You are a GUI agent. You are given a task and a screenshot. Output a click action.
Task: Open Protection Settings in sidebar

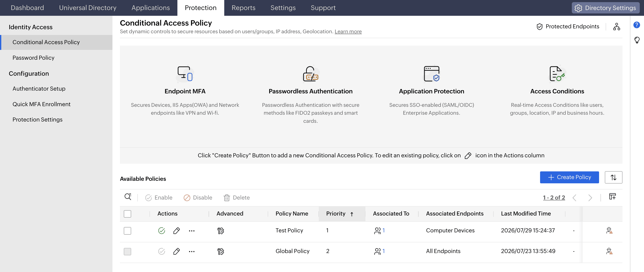point(37,120)
